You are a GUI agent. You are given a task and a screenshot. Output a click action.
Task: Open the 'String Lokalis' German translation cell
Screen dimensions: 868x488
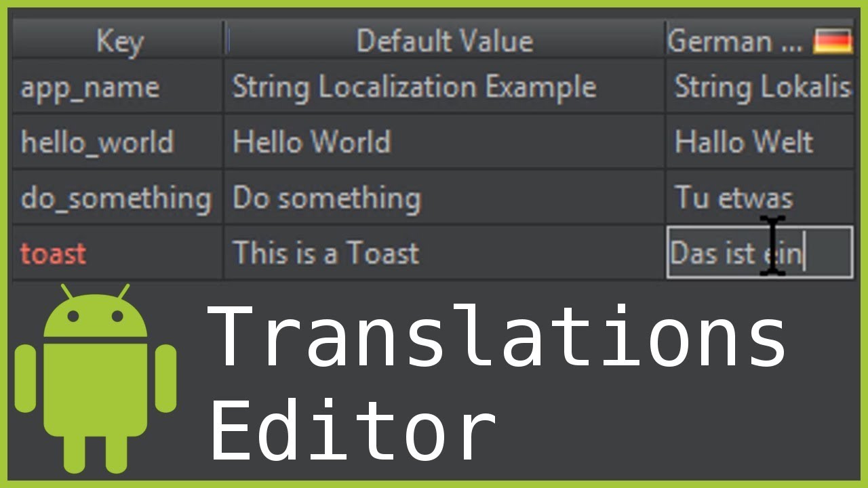(759, 87)
